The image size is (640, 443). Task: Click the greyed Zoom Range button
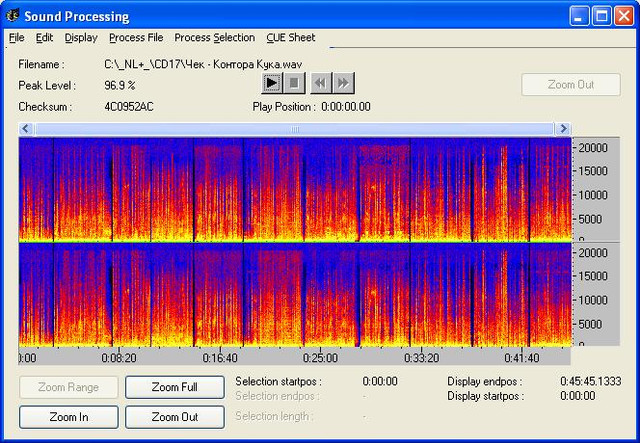69,387
